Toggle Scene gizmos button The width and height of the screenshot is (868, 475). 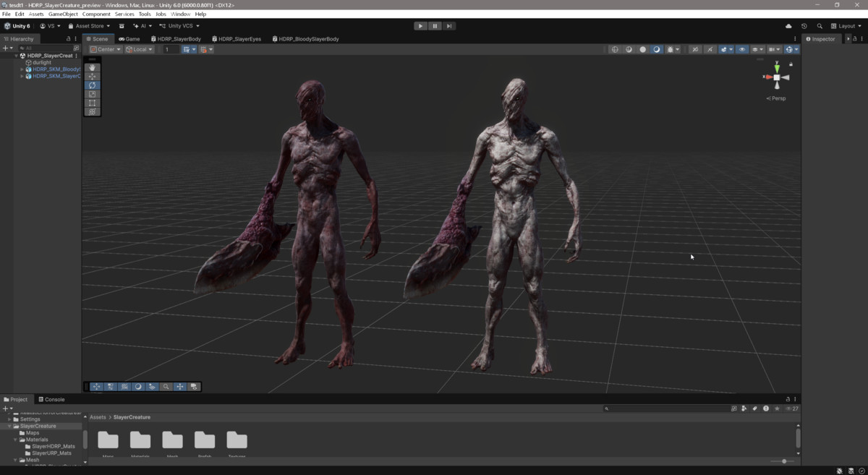(x=790, y=50)
